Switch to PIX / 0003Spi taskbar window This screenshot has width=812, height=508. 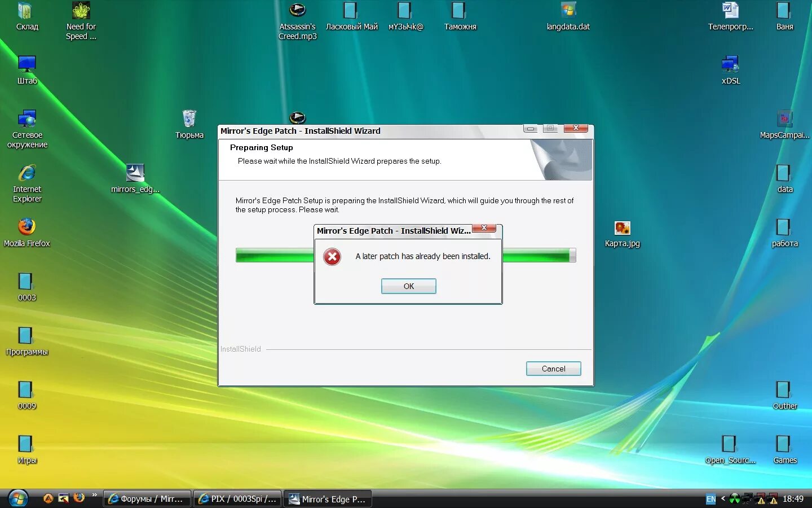click(x=237, y=499)
